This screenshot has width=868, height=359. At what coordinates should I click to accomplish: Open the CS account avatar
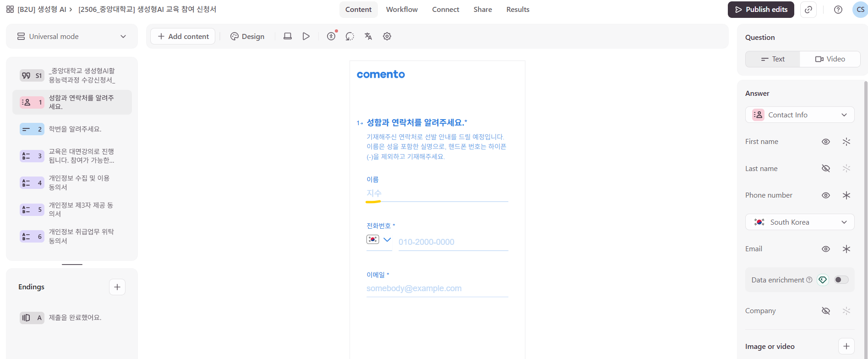[860, 10]
